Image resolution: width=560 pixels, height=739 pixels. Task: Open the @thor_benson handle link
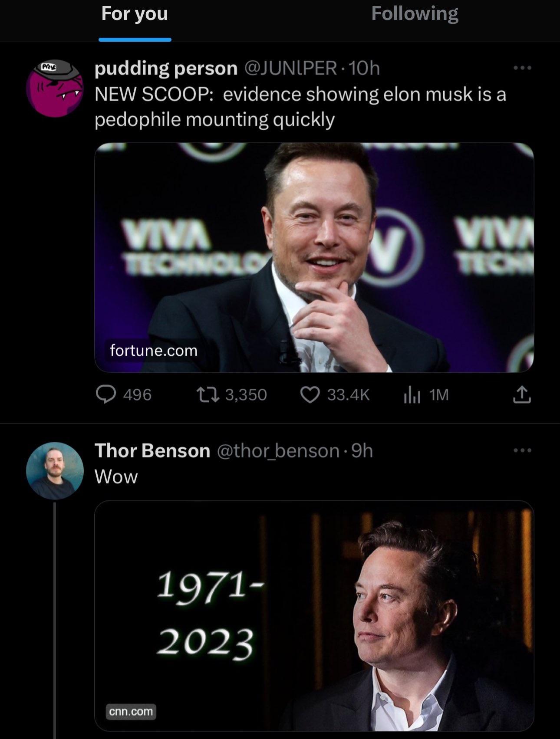[x=277, y=451]
